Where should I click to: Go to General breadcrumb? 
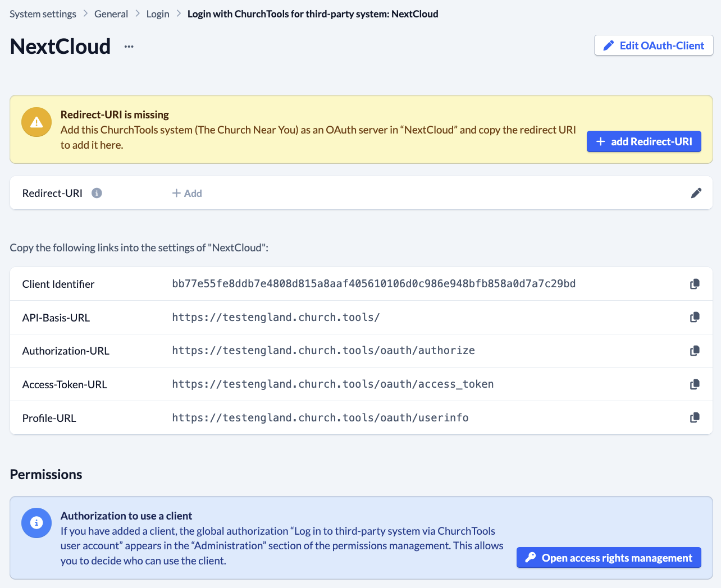111,14
